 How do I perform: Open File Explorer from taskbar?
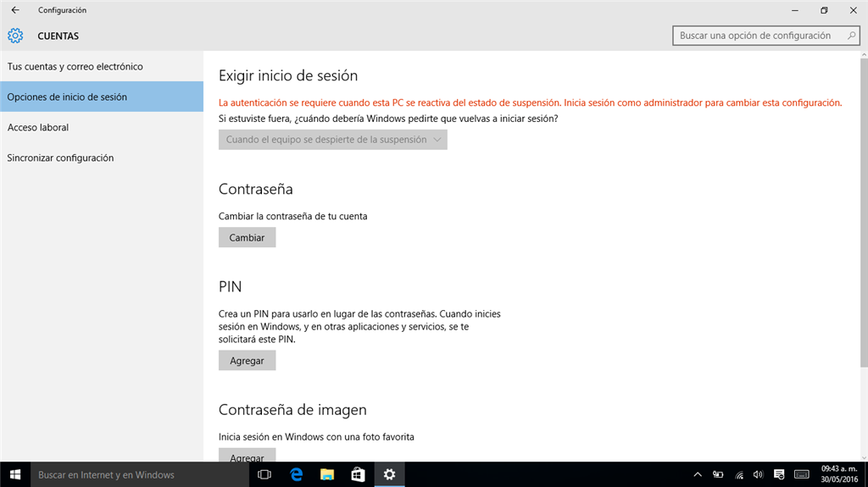pyautogui.click(x=327, y=475)
